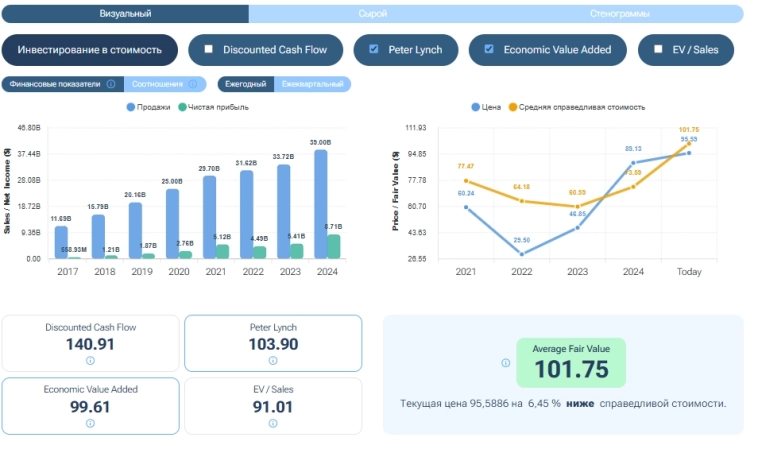This screenshot has width=758, height=449.
Task: Click the Инвестирование в стоимость button
Action: tap(90, 49)
